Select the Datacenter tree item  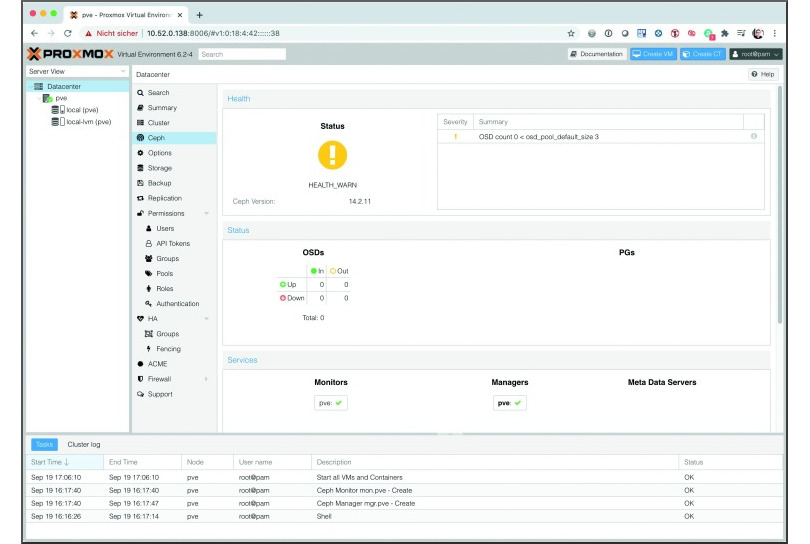(x=77, y=86)
